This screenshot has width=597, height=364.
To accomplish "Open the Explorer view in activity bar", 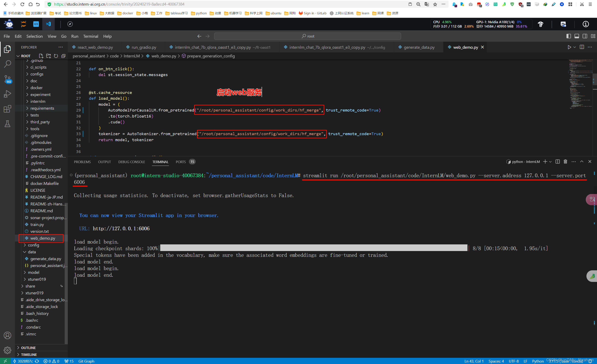I will point(7,49).
